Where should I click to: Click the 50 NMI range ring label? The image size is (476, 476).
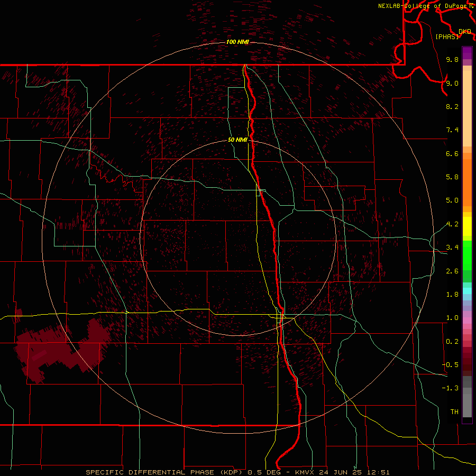tap(237, 140)
